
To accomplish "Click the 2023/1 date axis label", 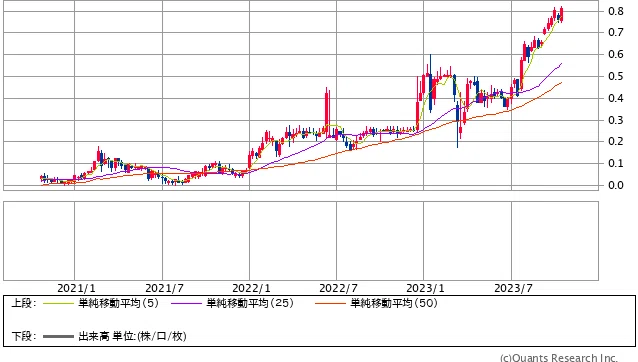I will tap(425, 288).
